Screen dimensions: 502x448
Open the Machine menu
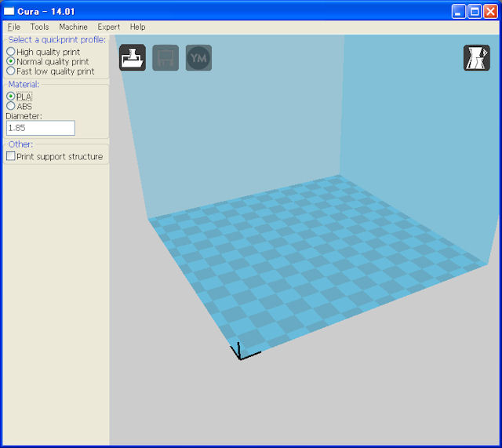(x=73, y=27)
